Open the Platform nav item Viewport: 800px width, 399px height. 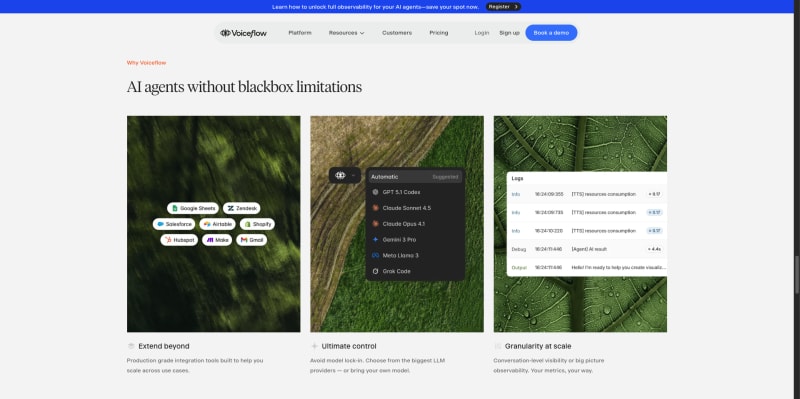pos(299,33)
